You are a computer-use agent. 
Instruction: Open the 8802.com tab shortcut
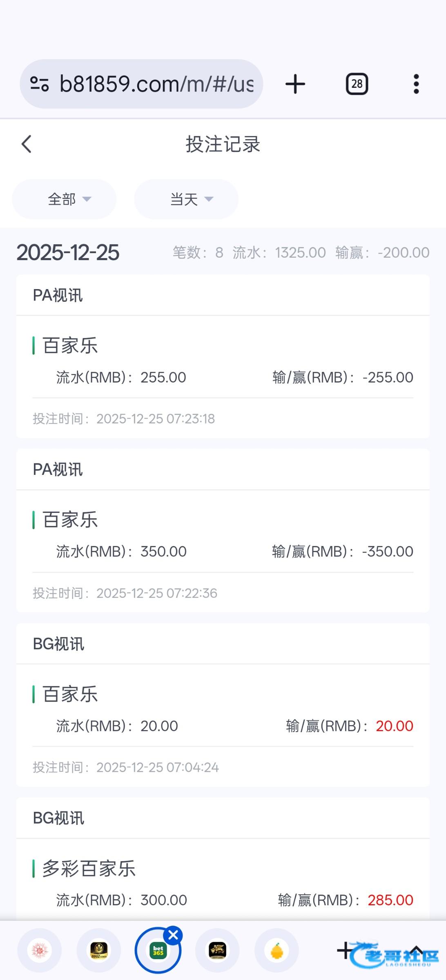99,951
